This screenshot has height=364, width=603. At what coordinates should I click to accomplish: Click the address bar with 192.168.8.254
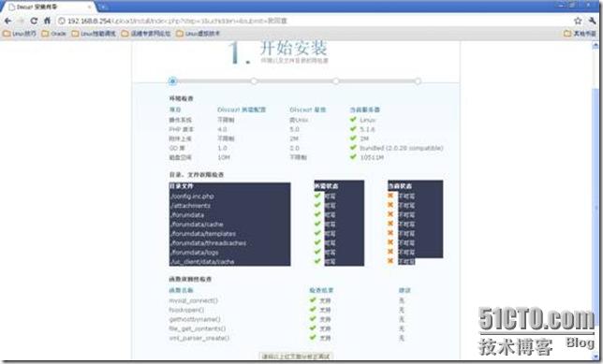314,21
